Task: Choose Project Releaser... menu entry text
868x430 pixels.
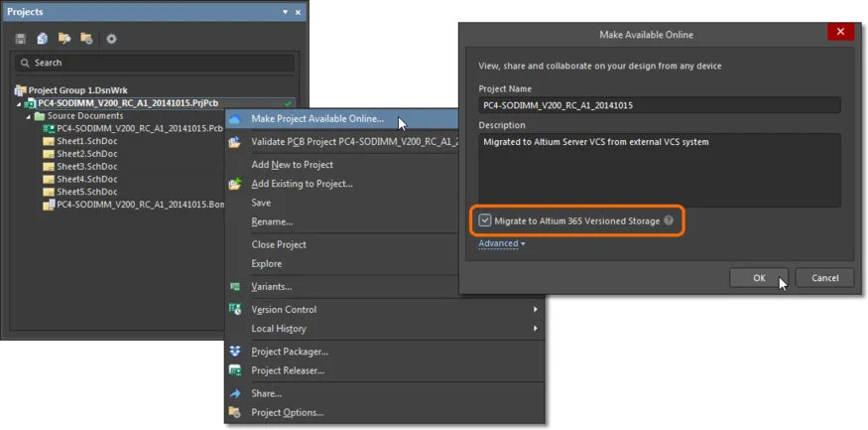Action: point(288,370)
